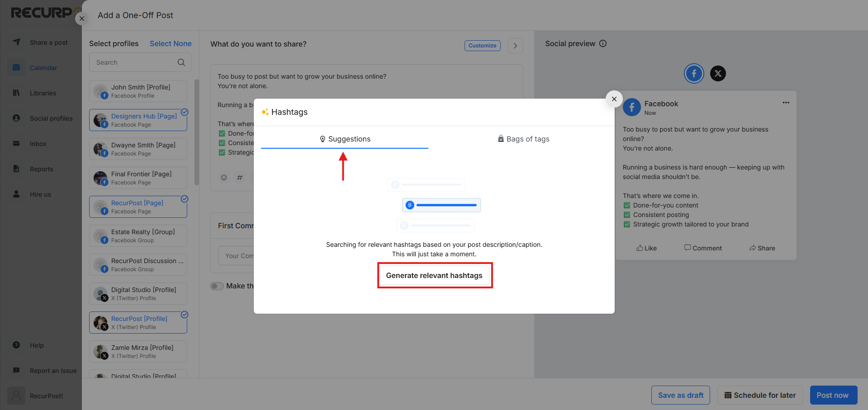Click the Inbox envelope icon
The width and height of the screenshot is (868, 410).
click(x=16, y=143)
